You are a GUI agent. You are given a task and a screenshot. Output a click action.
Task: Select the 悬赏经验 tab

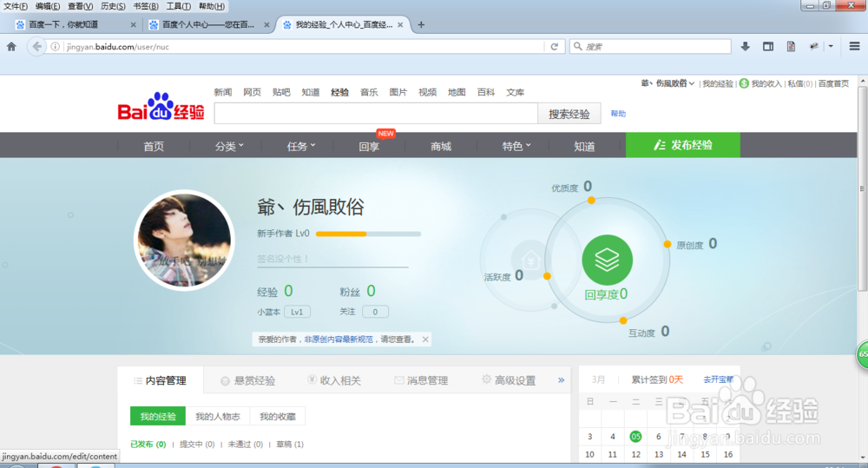[248, 380]
